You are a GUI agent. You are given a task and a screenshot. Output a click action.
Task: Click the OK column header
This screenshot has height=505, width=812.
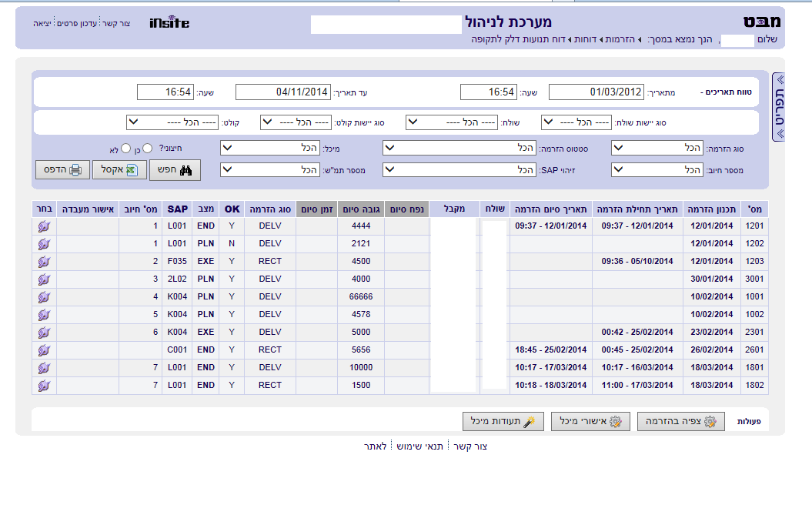tap(232, 209)
